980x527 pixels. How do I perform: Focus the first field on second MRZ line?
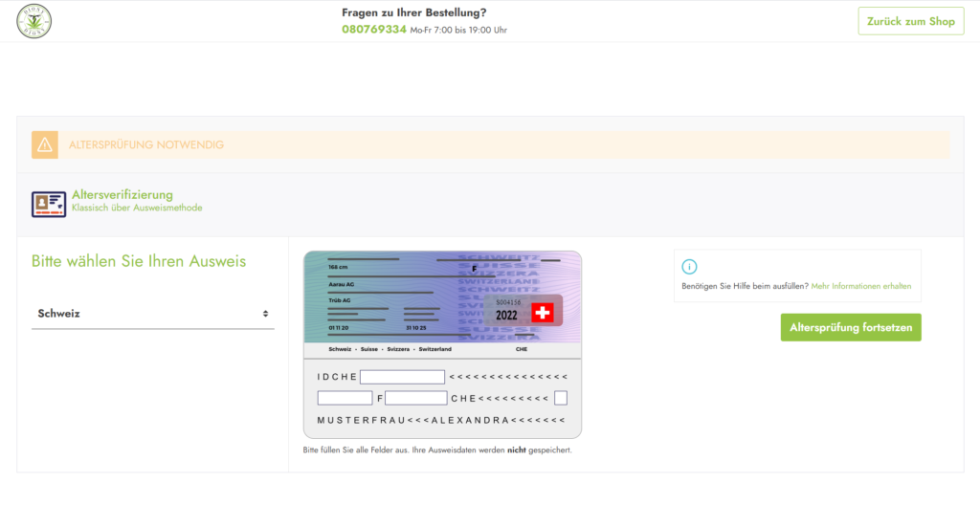pyautogui.click(x=345, y=398)
